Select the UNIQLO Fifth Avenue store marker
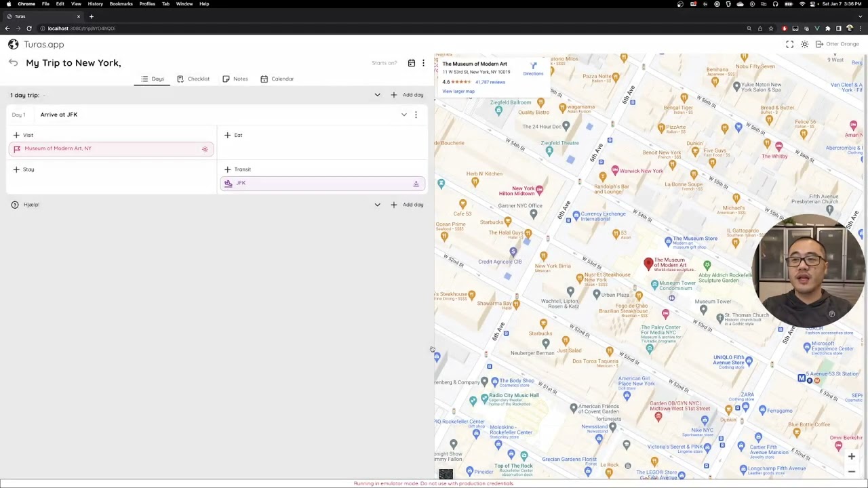The height and width of the screenshot is (488, 868). coord(749,361)
